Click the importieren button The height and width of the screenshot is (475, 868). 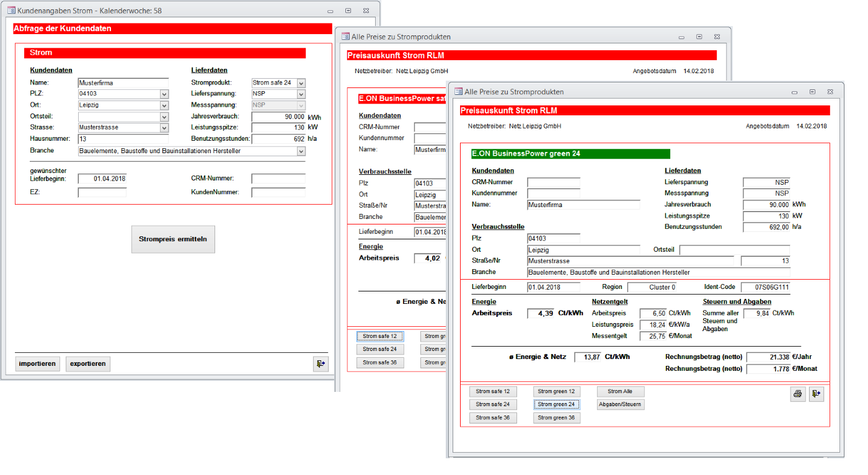[38, 364]
